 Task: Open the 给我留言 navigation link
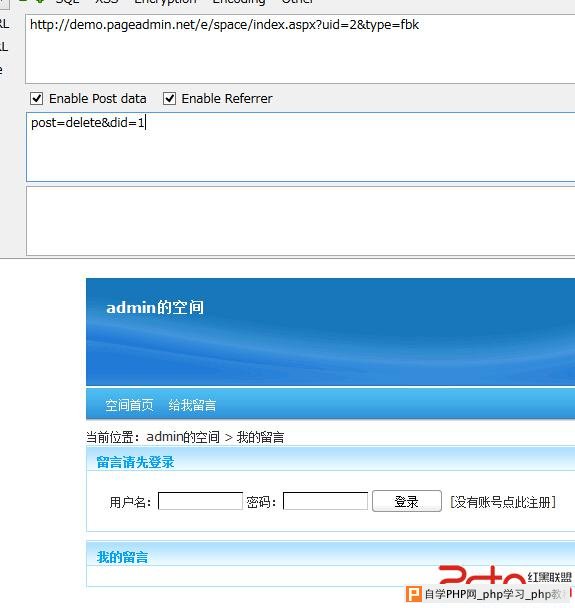tap(192, 405)
